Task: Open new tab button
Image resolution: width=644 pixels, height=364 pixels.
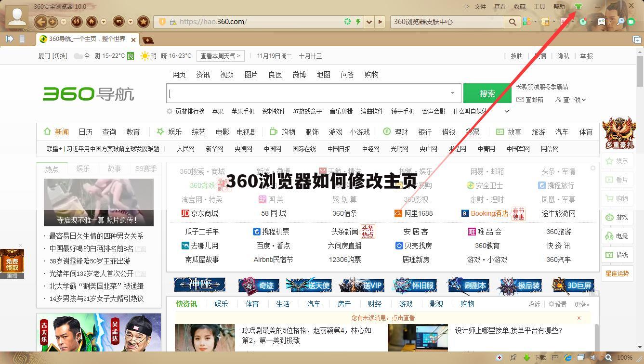Action: (148, 40)
